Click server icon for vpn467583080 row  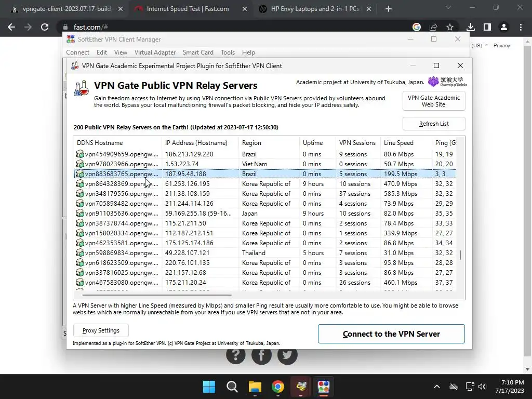pyautogui.click(x=79, y=282)
